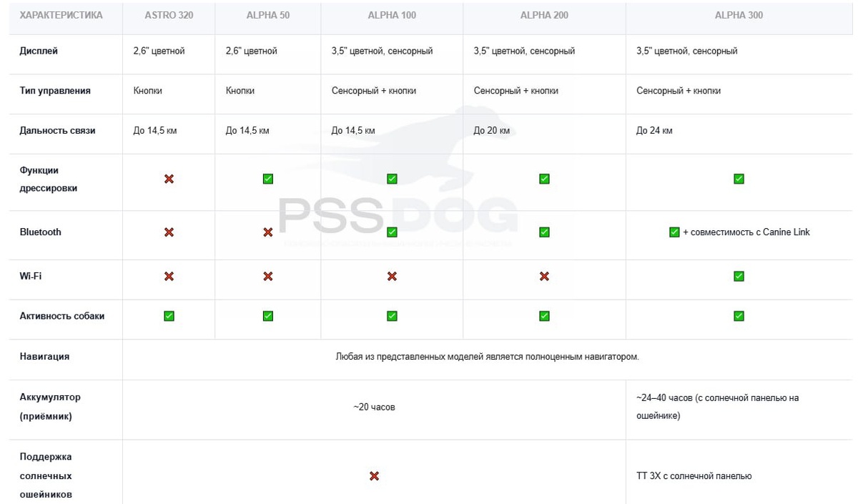Click the green check for Astro 320 dog activity
Image resolution: width=858 pixels, height=504 pixels.
169,316
